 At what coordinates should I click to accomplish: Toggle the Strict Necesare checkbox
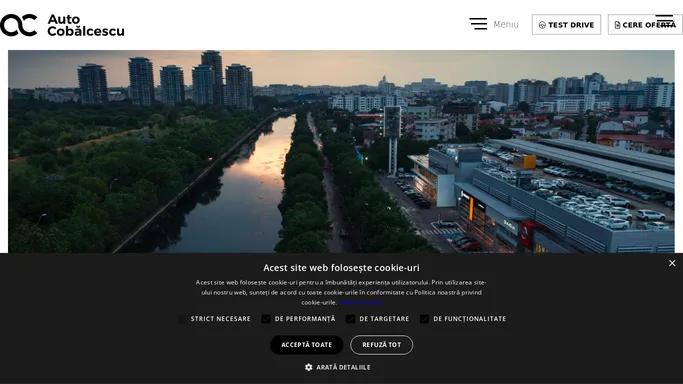(182, 319)
